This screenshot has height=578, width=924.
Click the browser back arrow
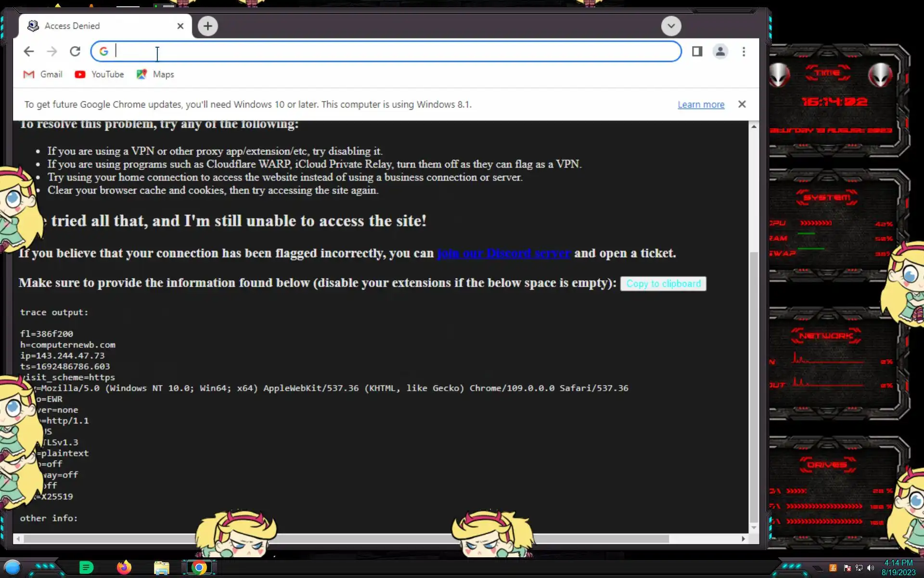click(x=29, y=52)
